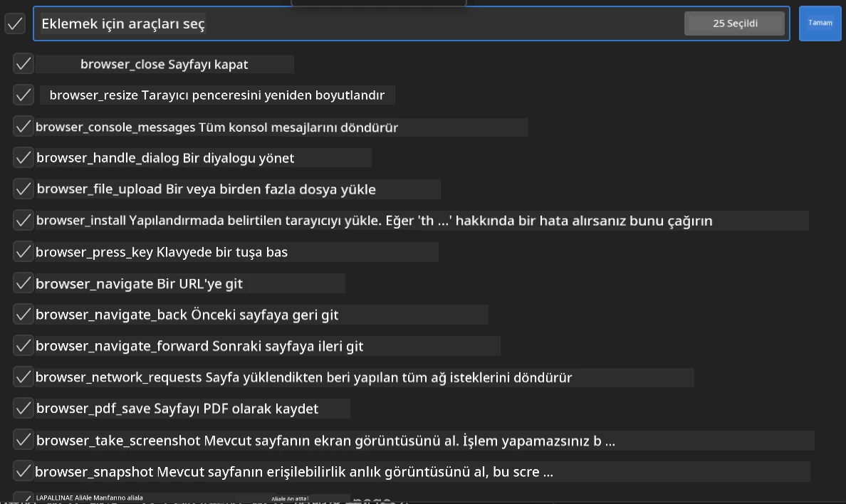This screenshot has width=846, height=504.
Task: Choose the browser_take_screenshot list entry
Action: tap(424, 441)
